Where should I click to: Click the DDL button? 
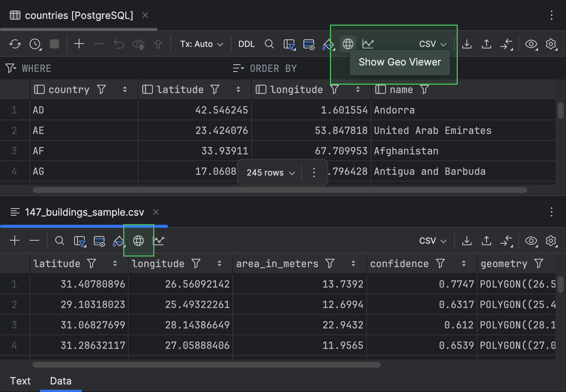246,44
